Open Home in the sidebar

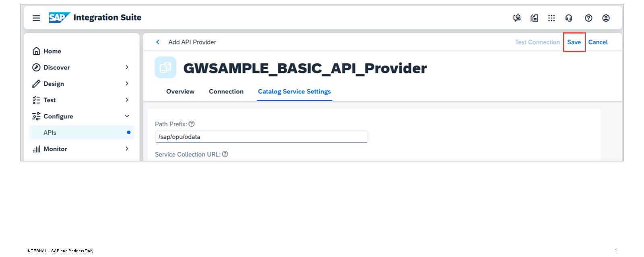coord(81,51)
